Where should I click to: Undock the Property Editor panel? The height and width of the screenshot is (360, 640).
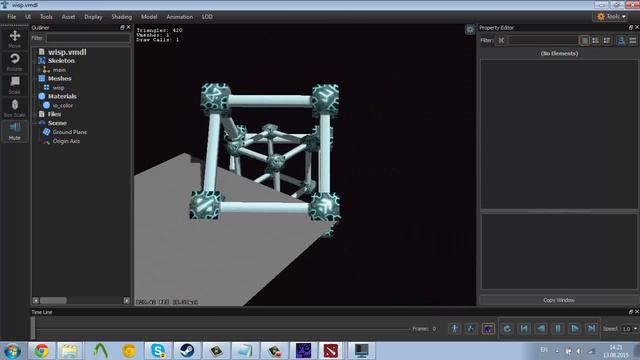click(631, 27)
